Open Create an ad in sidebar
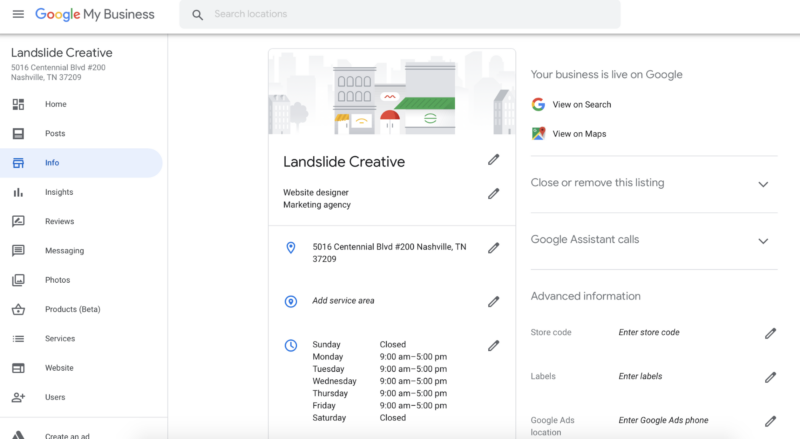 [67, 435]
